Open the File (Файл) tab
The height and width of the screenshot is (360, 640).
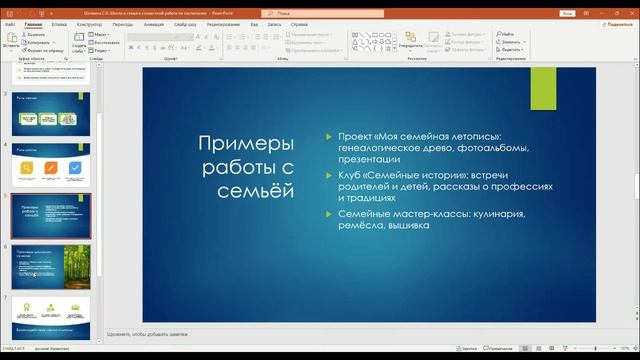click(x=10, y=24)
